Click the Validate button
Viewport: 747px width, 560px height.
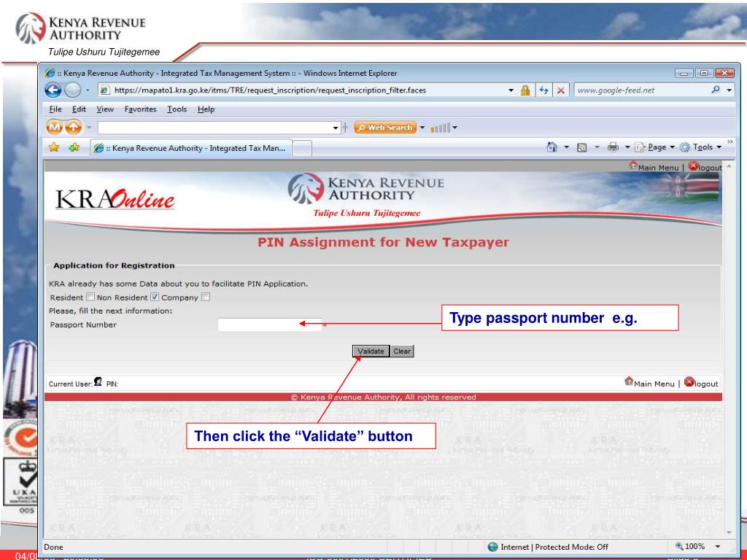371,351
